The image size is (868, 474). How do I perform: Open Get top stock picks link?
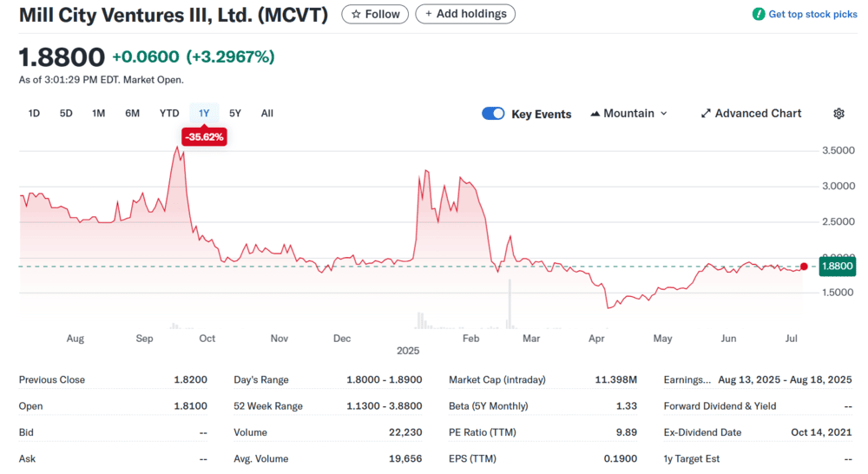pyautogui.click(x=812, y=15)
